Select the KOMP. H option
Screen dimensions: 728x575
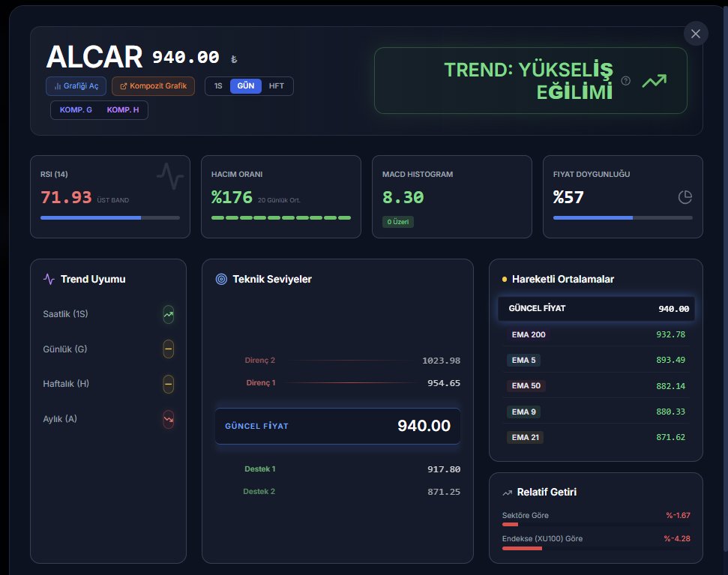(x=124, y=109)
